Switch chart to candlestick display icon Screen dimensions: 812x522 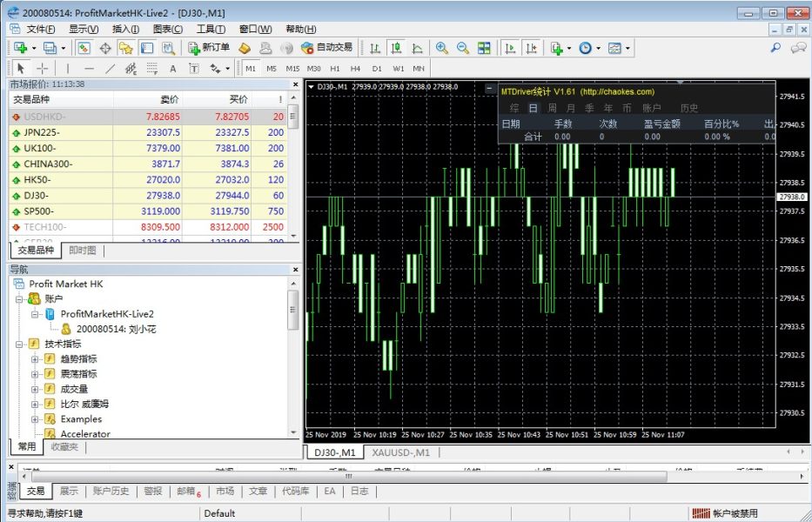(x=396, y=48)
